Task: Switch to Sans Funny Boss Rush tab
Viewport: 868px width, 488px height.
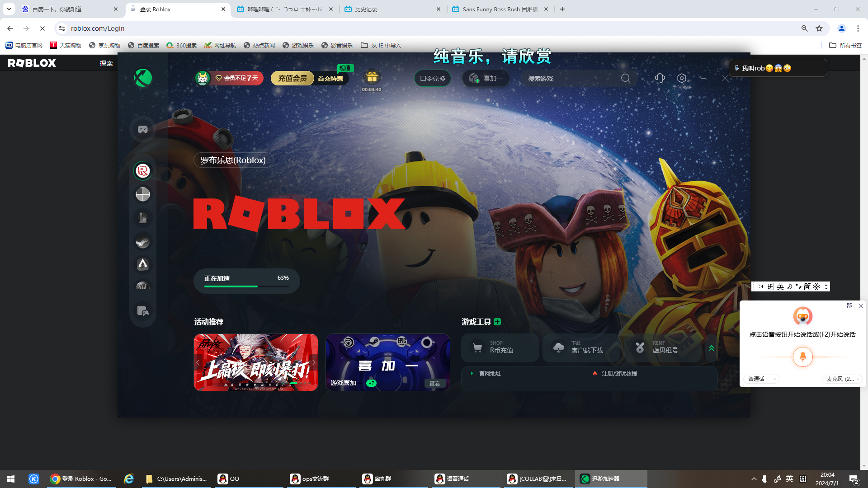Action: click(500, 9)
